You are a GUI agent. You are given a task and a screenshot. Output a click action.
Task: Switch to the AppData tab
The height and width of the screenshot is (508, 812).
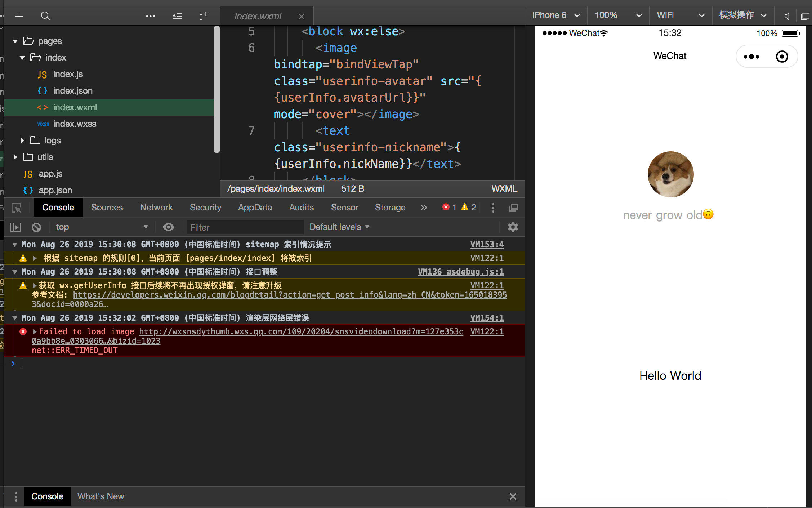tap(255, 208)
